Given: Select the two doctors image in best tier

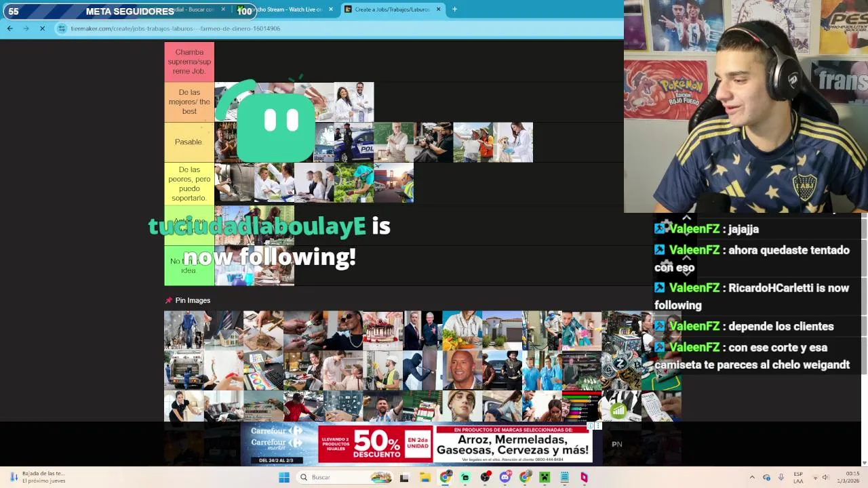Looking at the screenshot, I should 353,102.
